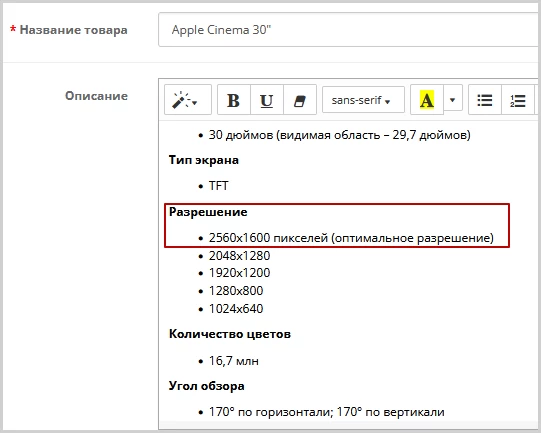Expand the text color arrow dropdown
The height and width of the screenshot is (433, 541).
point(453,100)
